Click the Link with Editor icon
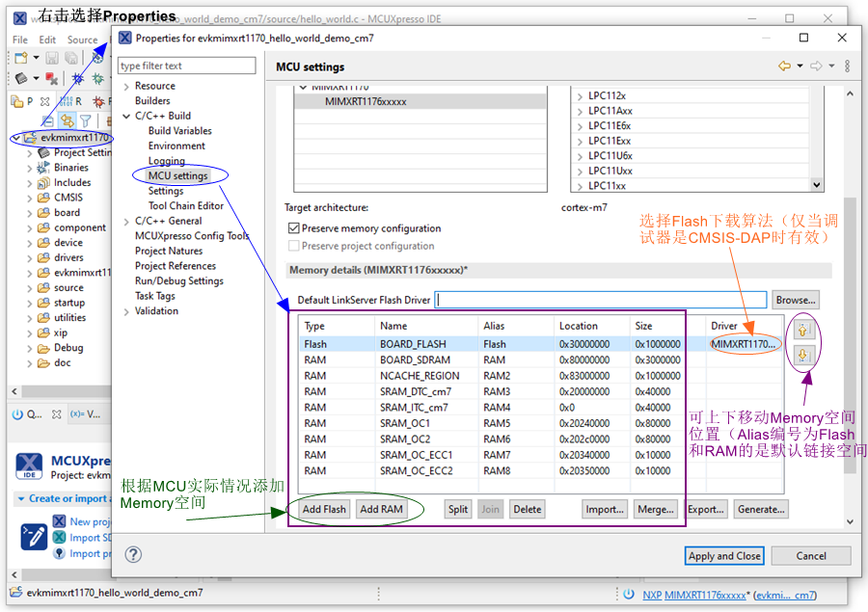 (67, 120)
